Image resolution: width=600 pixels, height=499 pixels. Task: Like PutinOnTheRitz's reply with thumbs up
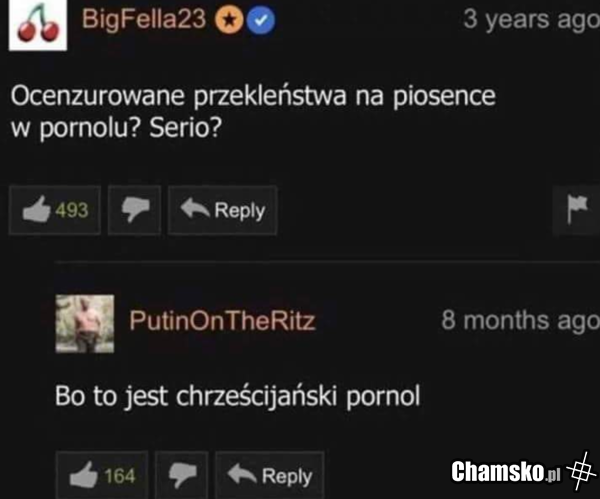(x=102, y=475)
